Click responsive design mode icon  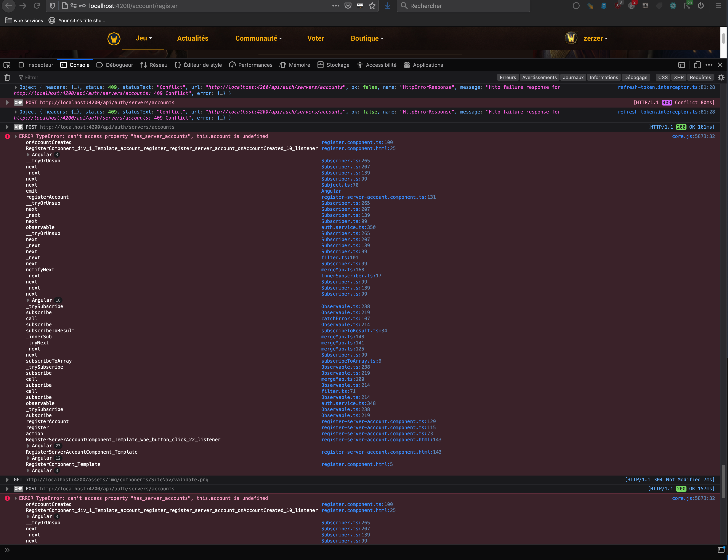(697, 65)
